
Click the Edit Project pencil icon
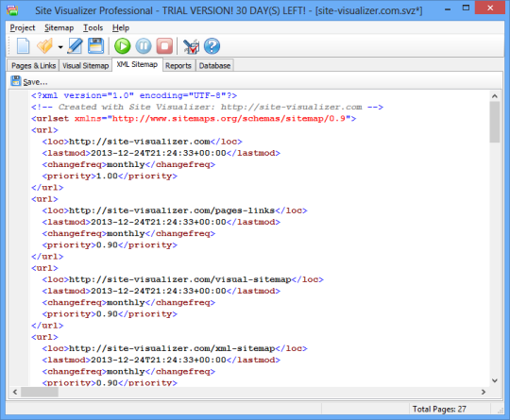click(75, 46)
